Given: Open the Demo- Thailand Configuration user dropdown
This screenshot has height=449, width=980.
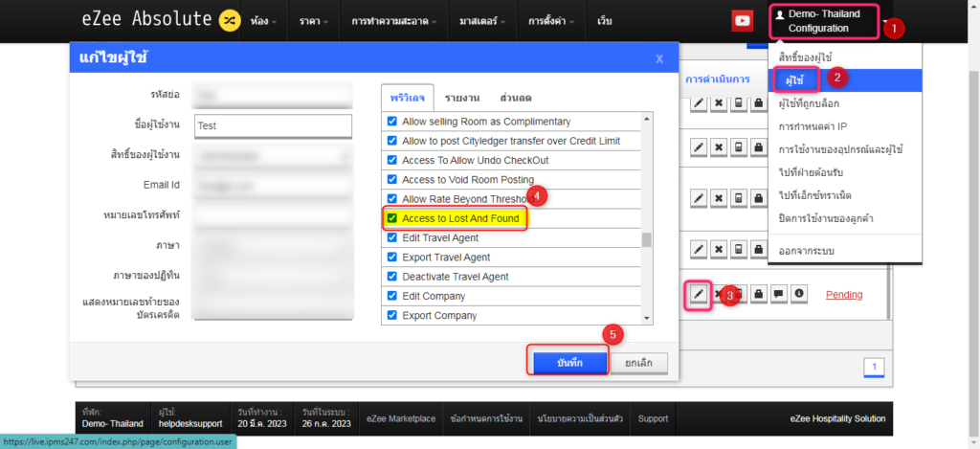Looking at the screenshot, I should click(x=824, y=21).
